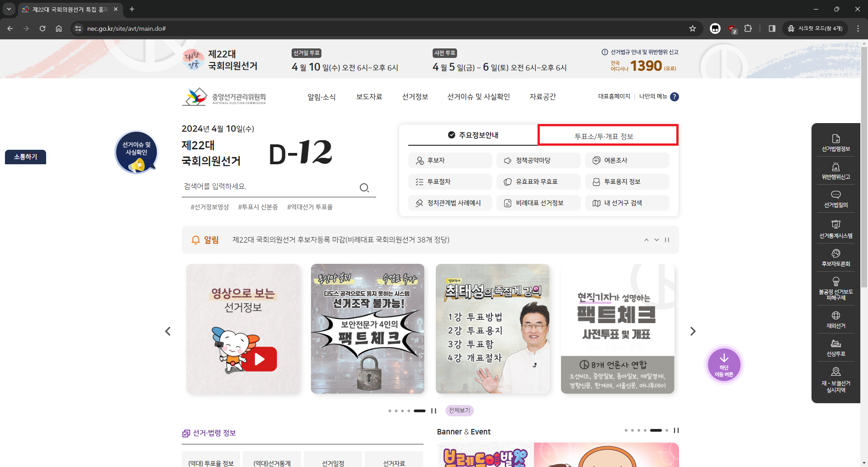Select the 주요정보안내 tab

[x=473, y=135]
